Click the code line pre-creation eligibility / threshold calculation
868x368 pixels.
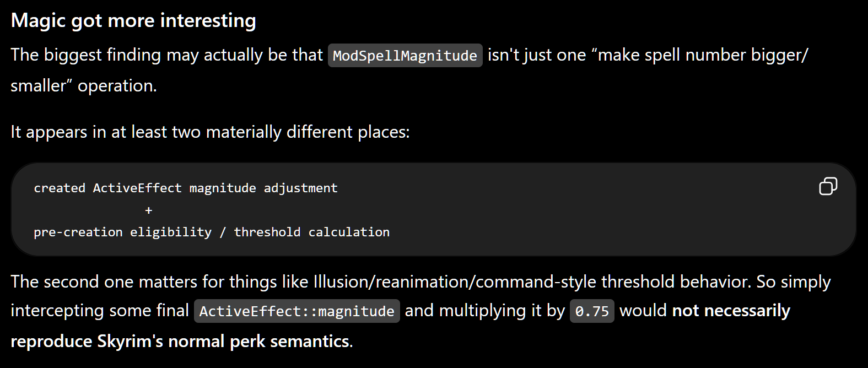coord(212,232)
